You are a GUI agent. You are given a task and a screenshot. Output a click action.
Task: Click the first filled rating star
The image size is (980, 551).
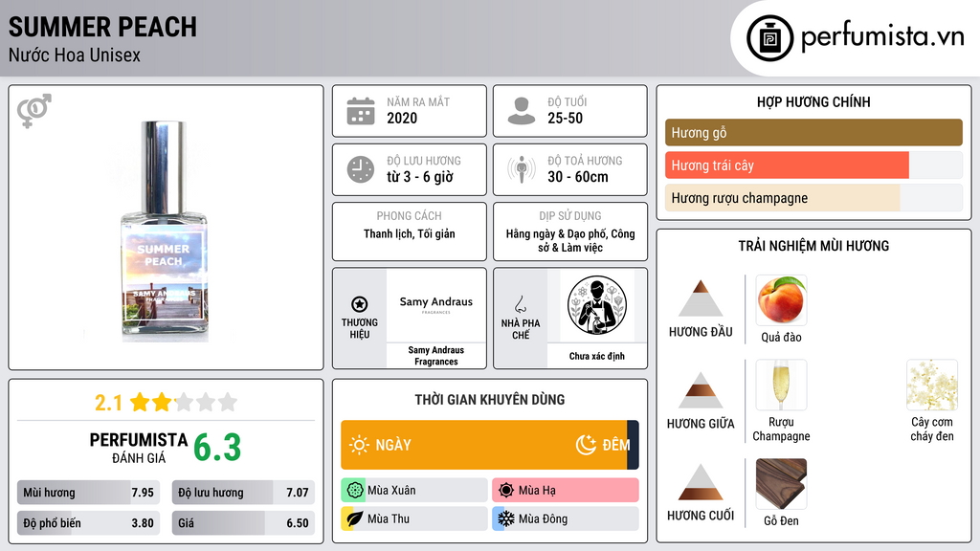tap(140, 402)
